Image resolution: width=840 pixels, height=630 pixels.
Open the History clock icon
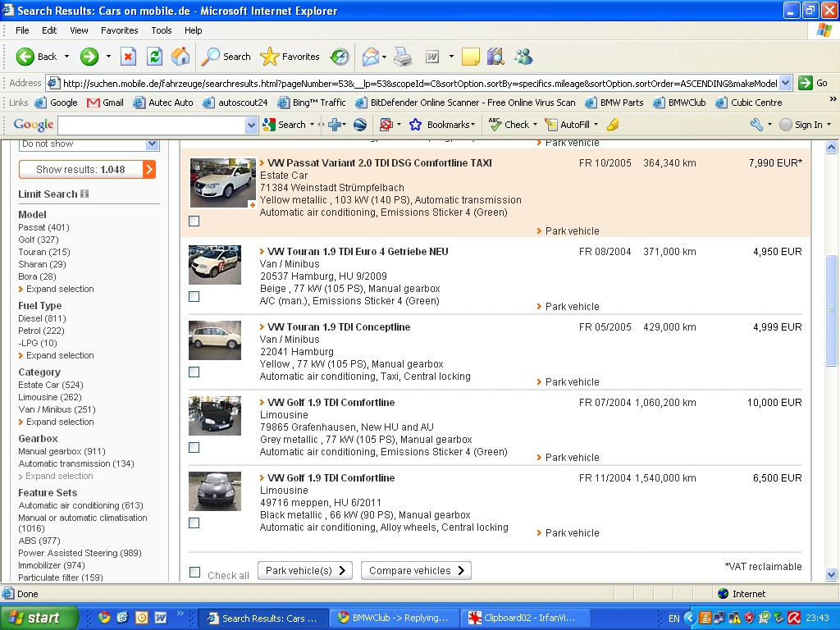[x=340, y=57]
